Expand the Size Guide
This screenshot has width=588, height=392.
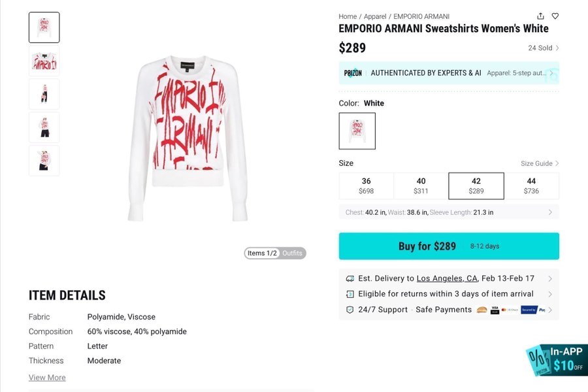pyautogui.click(x=540, y=163)
